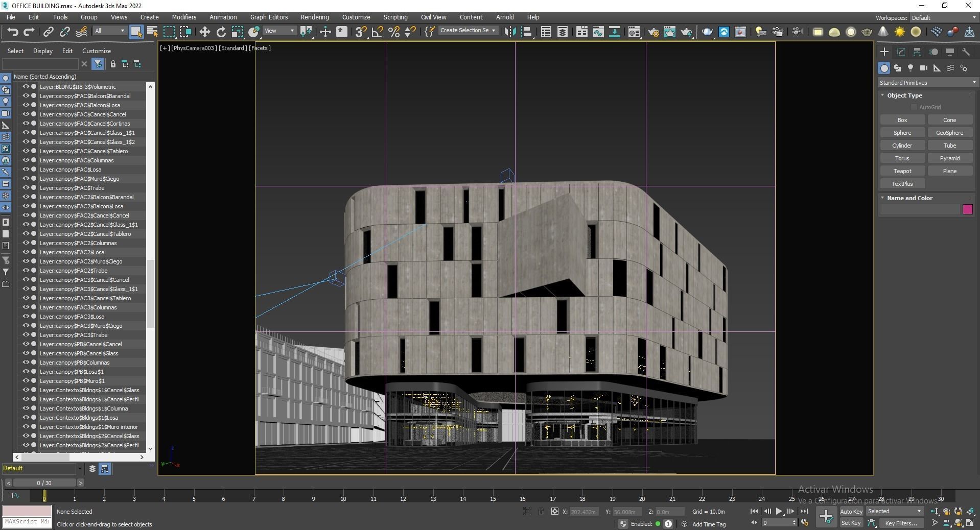
Task: Toggle the Set Key mode button
Action: tap(851, 523)
